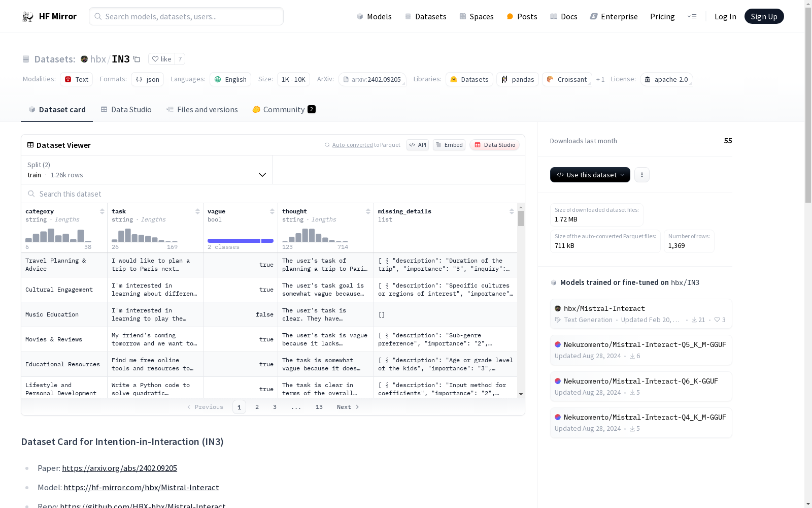
Task: Click the vague column class distribution bar
Action: pyautogui.click(x=241, y=240)
